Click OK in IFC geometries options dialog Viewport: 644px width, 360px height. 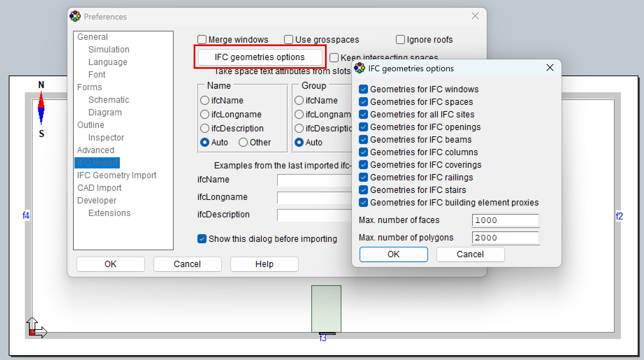tap(394, 254)
